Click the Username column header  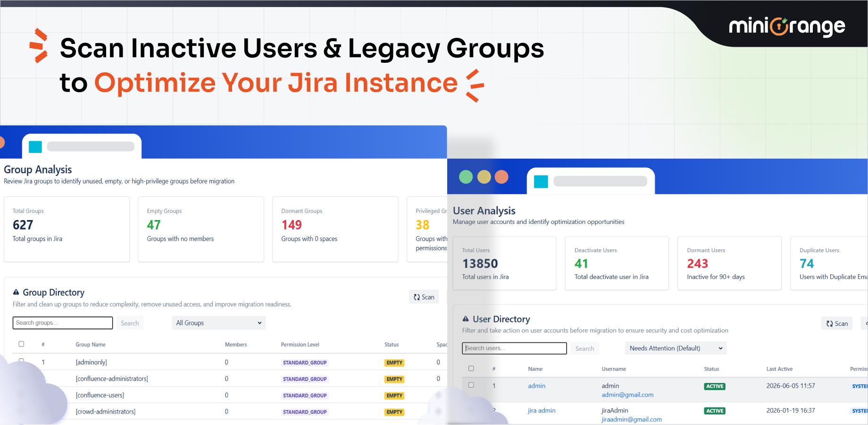pyautogui.click(x=614, y=369)
